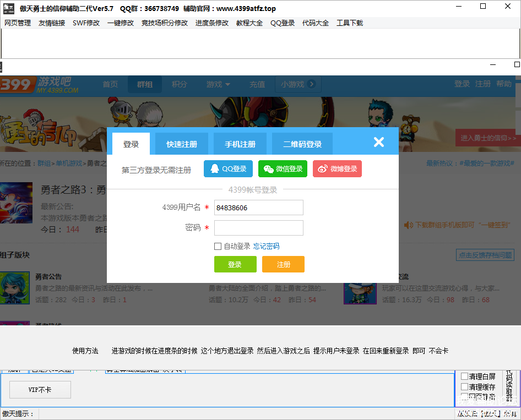The image size is (521, 420).
Task: Enable the 清理白屏 checkbox
Action: [464, 377]
